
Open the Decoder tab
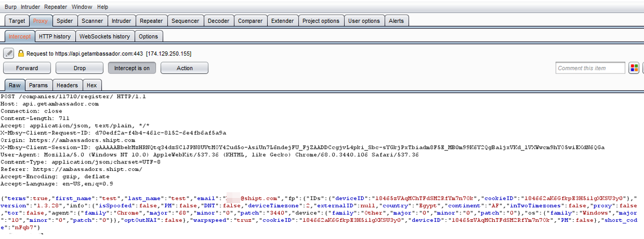click(218, 21)
